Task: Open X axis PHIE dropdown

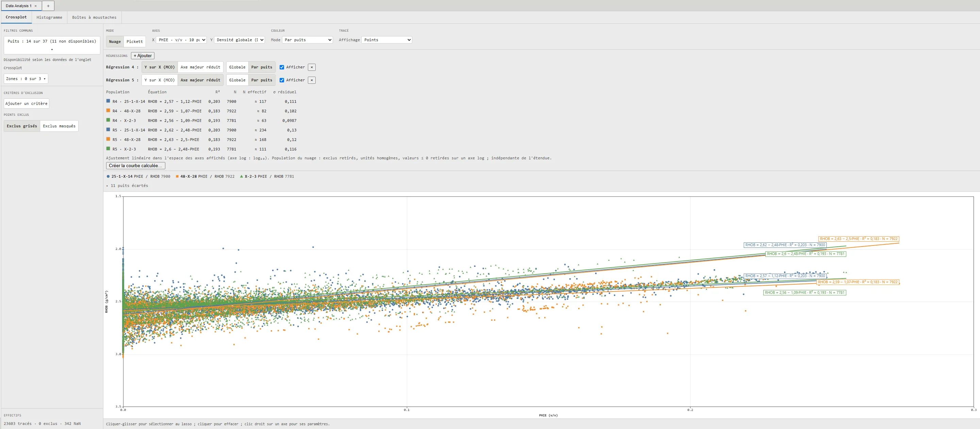Action: click(181, 40)
